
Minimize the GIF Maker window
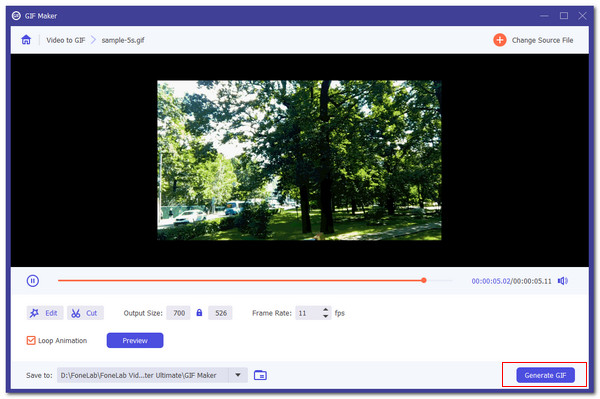pyautogui.click(x=544, y=16)
